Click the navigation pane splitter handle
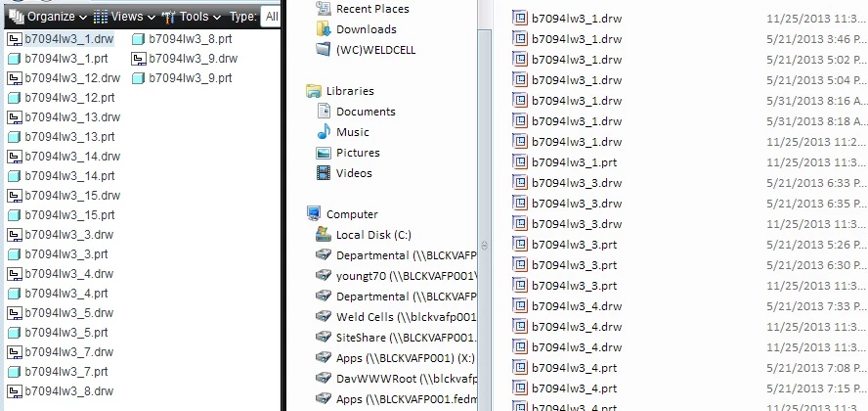Image resolution: width=868 pixels, height=411 pixels. point(485,246)
